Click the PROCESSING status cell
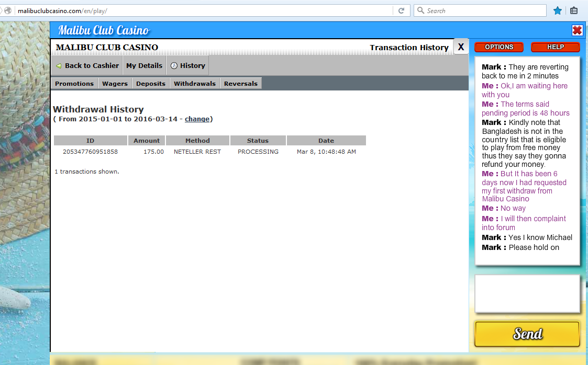Viewport: 588px width, 365px height. [x=258, y=152]
